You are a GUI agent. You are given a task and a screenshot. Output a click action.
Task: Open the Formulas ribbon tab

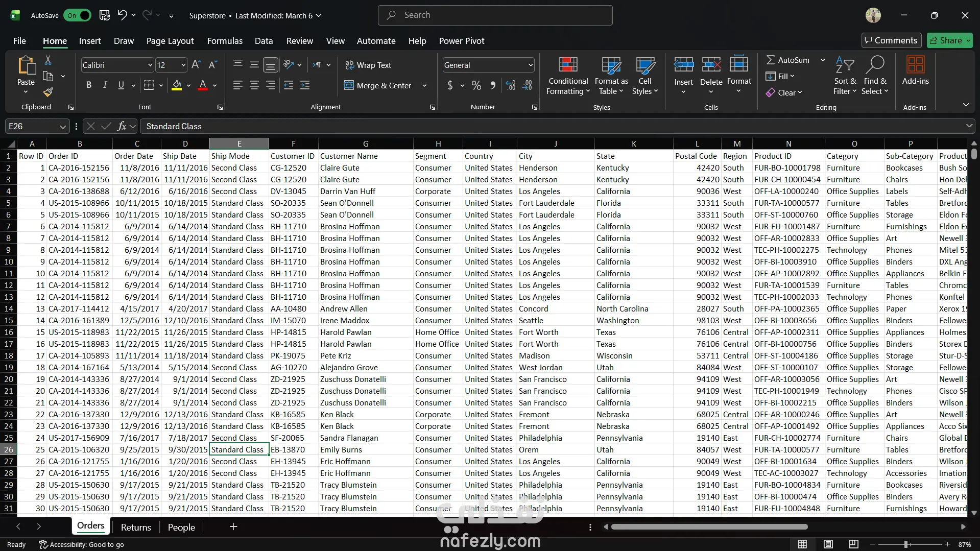click(x=225, y=41)
